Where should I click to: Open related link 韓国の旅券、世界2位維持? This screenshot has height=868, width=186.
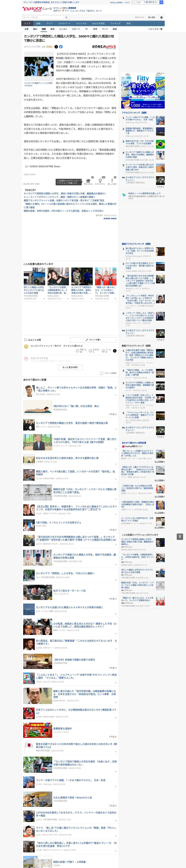[x=63, y=211]
